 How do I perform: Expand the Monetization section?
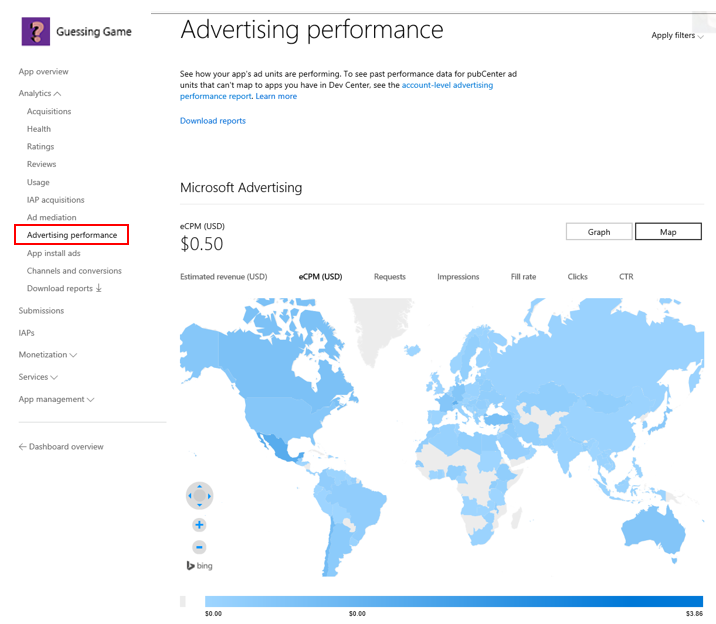(x=47, y=355)
